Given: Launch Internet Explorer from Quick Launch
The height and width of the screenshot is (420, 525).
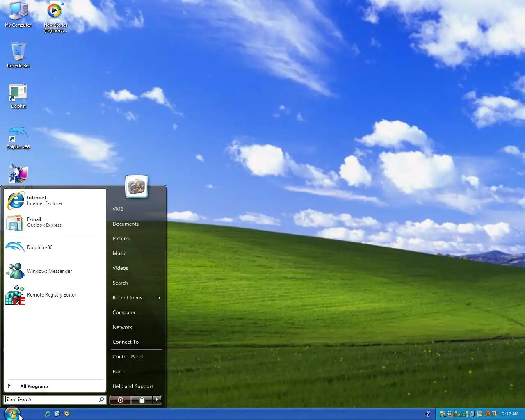Looking at the screenshot, I should (x=48, y=414).
